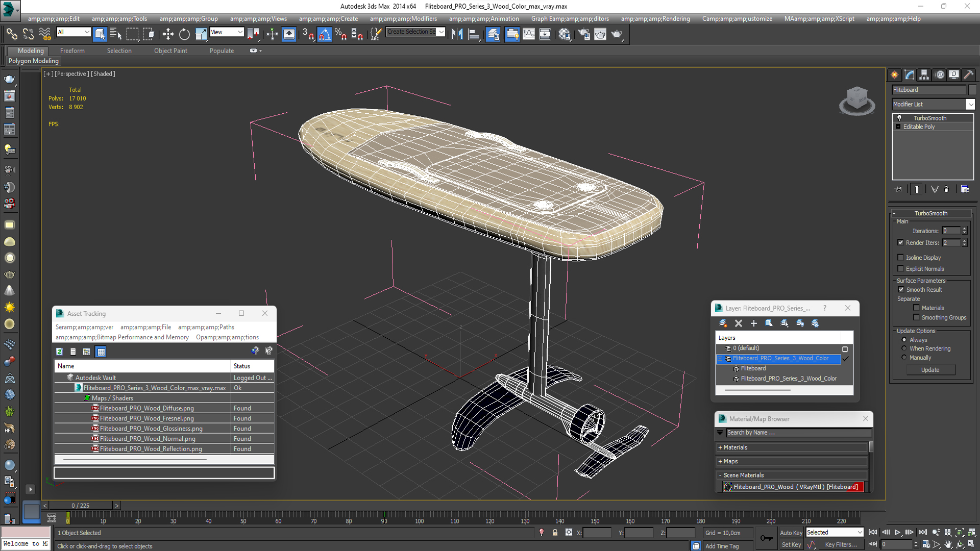Select the Select and Move tool
The width and height of the screenshot is (980, 551).
click(x=168, y=34)
